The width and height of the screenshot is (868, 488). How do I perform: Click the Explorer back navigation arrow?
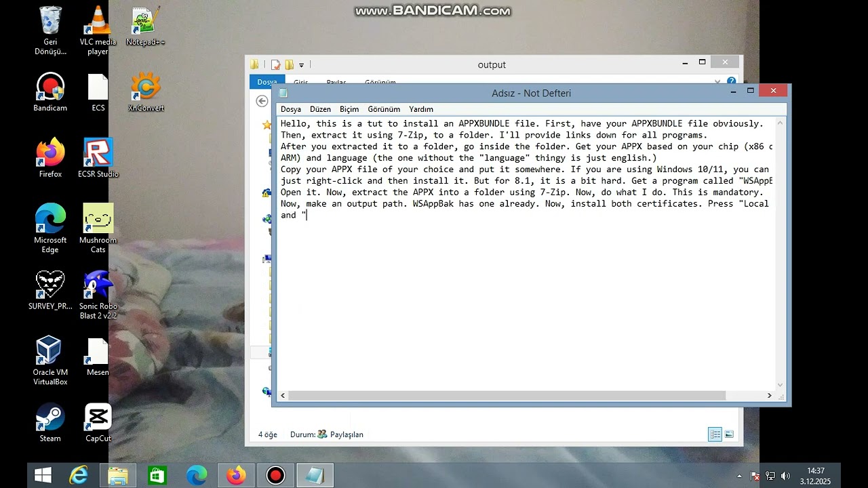pyautogui.click(x=262, y=101)
